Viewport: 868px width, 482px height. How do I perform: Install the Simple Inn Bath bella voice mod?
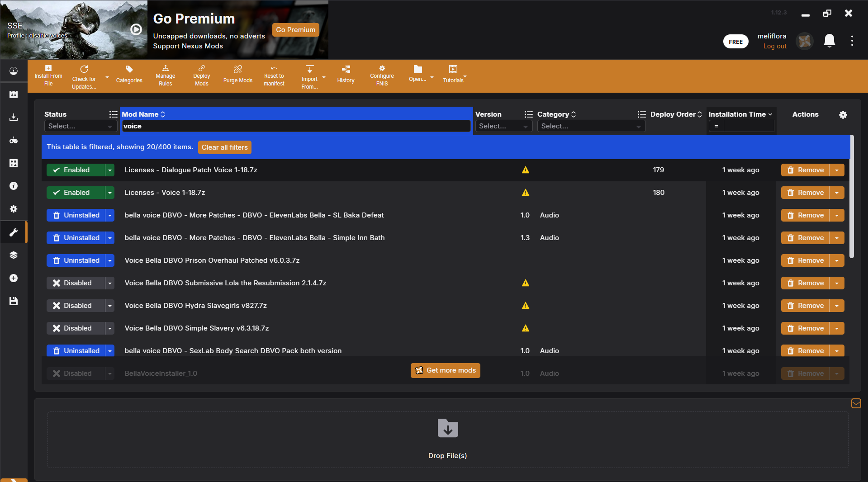(76, 238)
